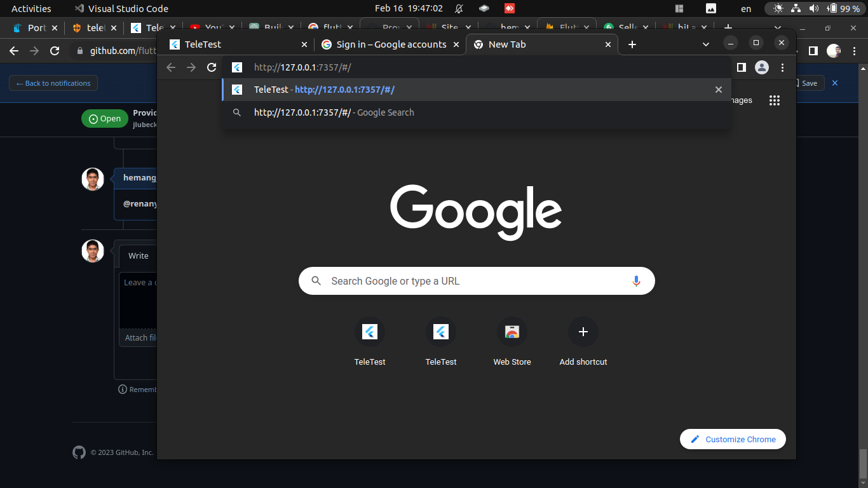Open the Google apps grid launcher
Screen dimensions: 868x488
775,100
